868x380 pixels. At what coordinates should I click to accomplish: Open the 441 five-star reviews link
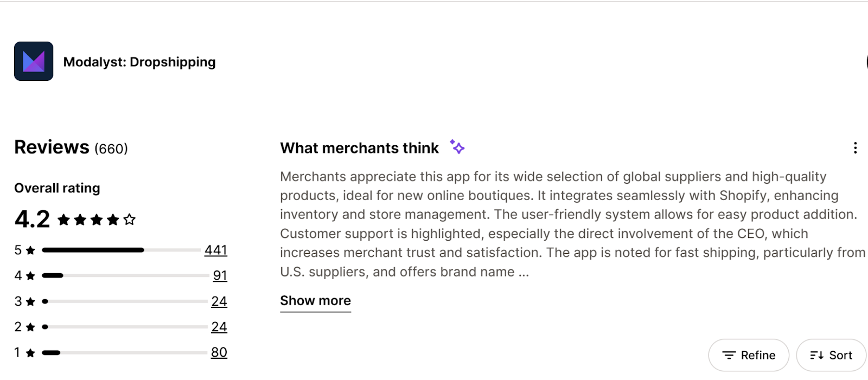click(x=216, y=250)
